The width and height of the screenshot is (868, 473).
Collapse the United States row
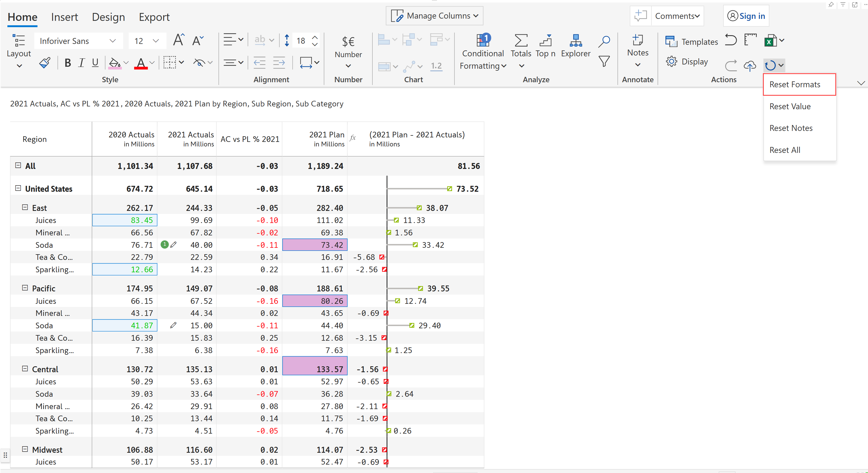point(18,188)
